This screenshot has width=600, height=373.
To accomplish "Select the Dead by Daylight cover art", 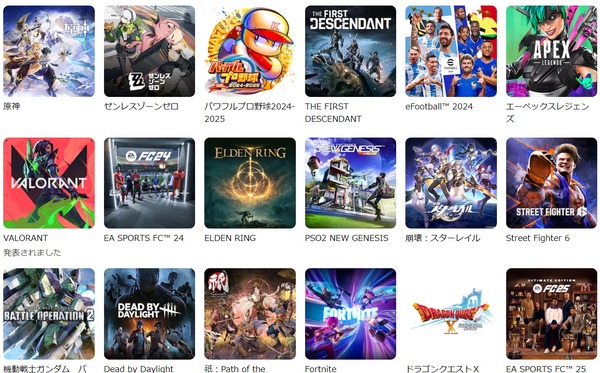I will coord(149,314).
